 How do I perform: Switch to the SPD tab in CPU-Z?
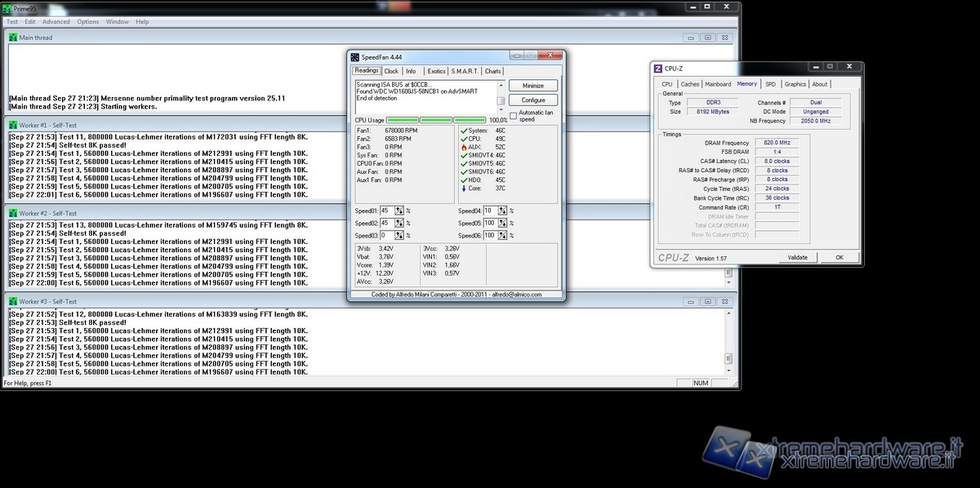(770, 84)
